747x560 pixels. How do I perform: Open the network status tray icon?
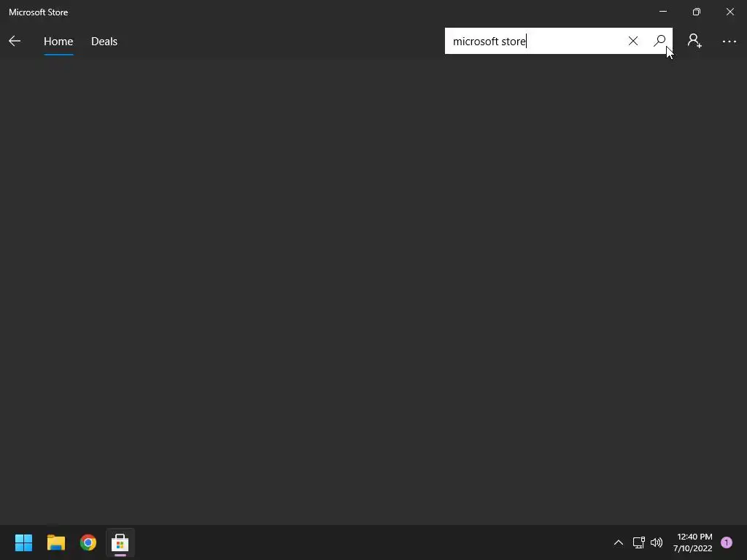pos(638,542)
